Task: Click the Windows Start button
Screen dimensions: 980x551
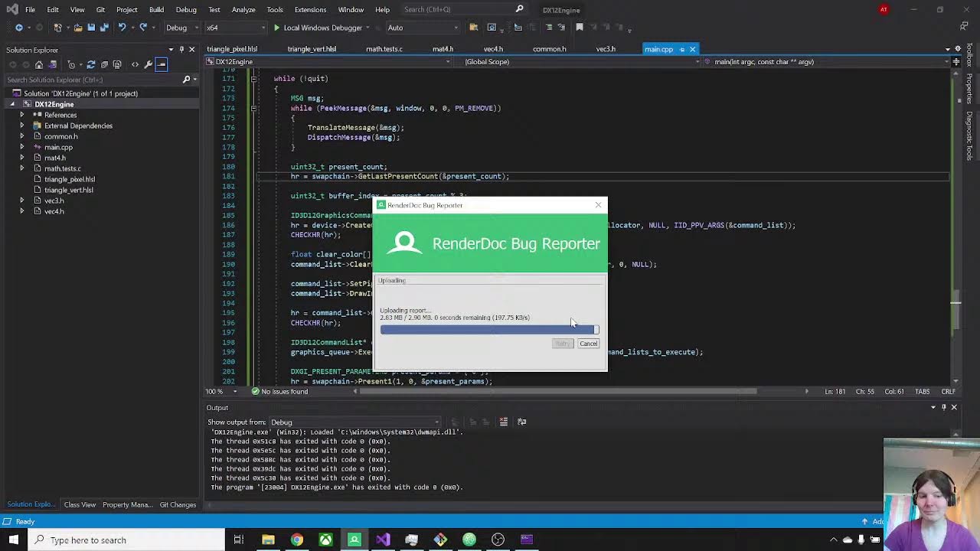Action: pyautogui.click(x=13, y=540)
